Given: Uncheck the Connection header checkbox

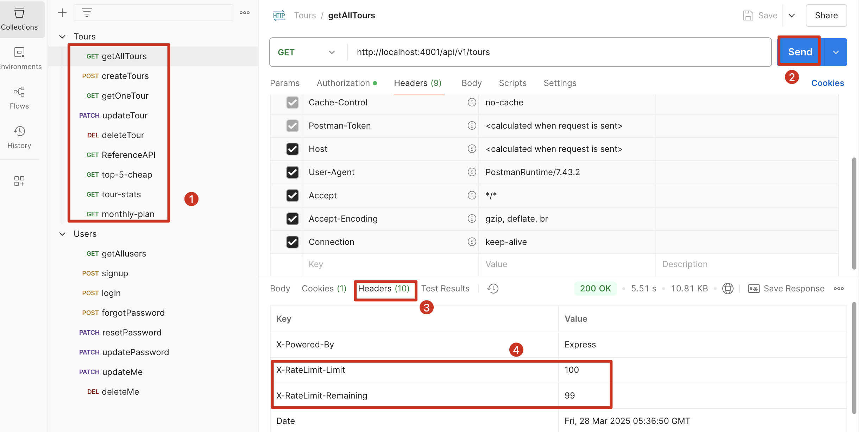Looking at the screenshot, I should coord(292,242).
